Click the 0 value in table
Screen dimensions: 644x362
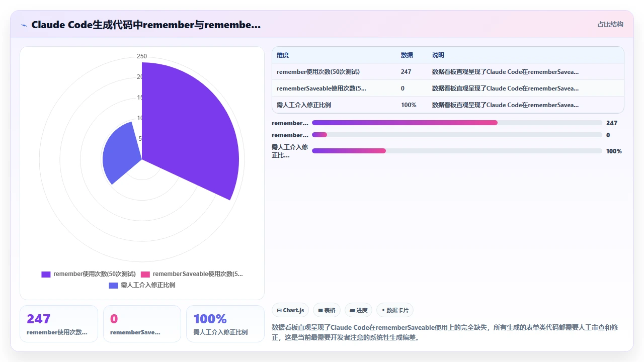coord(403,88)
